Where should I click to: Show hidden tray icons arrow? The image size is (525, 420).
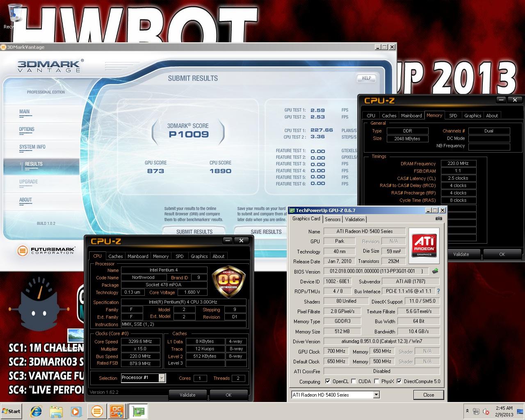tap(467, 411)
